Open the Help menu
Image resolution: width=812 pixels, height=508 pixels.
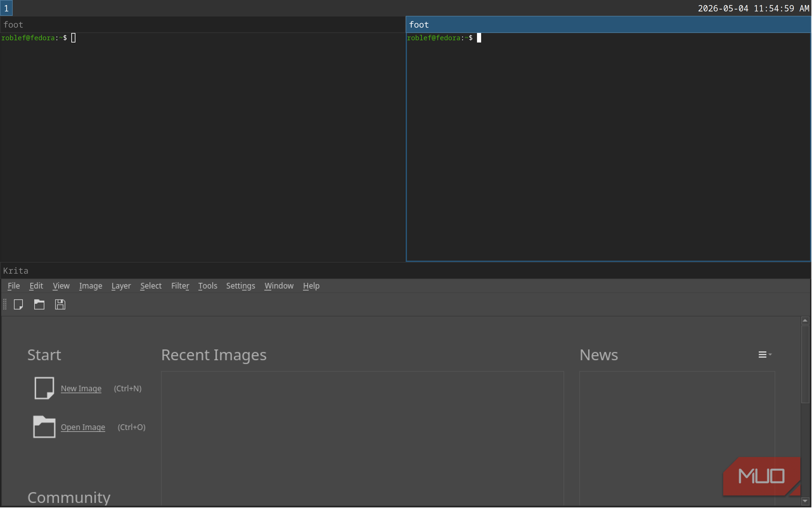(311, 286)
